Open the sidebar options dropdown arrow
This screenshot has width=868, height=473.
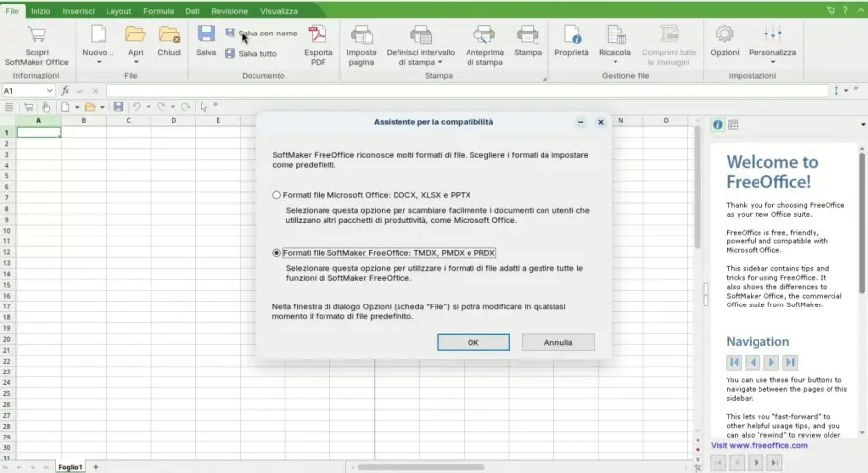pos(863,125)
